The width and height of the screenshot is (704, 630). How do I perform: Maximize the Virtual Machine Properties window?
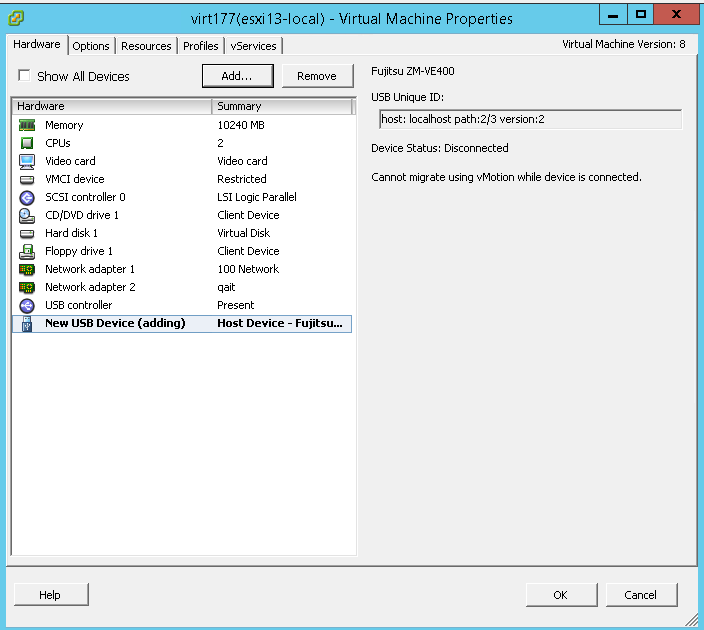pyautogui.click(x=641, y=15)
